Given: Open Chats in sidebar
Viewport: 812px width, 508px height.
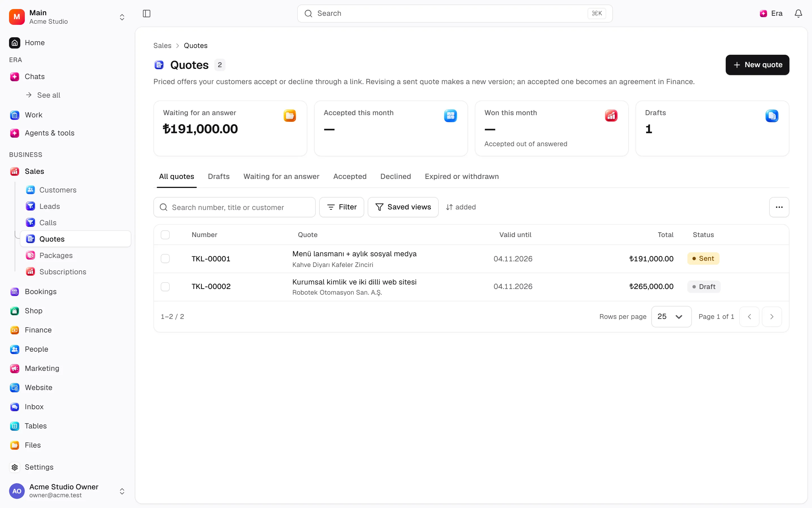Looking at the screenshot, I should click(x=35, y=76).
